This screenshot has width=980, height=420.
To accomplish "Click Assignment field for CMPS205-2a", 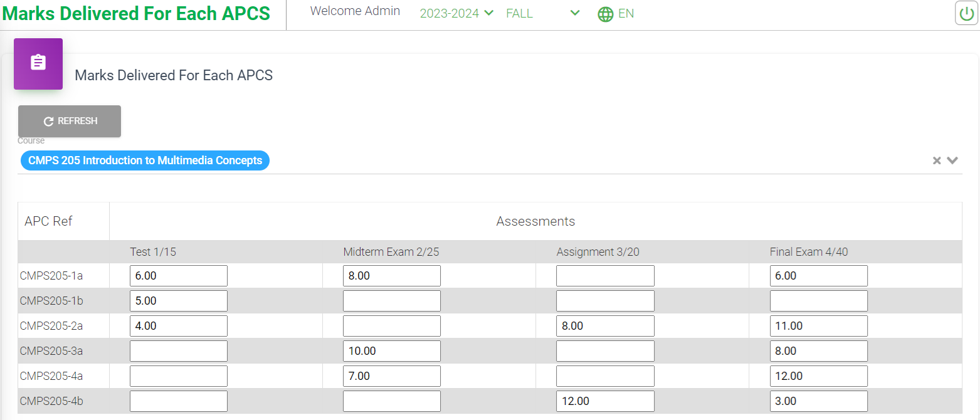I will 605,326.
